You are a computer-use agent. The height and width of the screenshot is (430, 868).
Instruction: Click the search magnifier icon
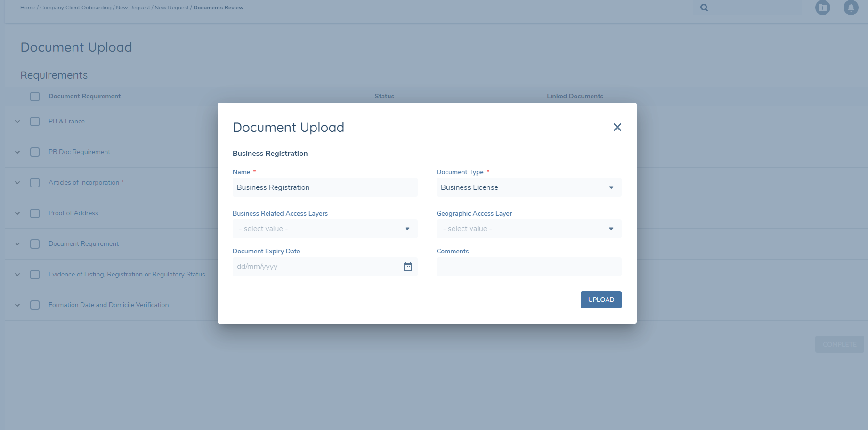click(x=704, y=8)
